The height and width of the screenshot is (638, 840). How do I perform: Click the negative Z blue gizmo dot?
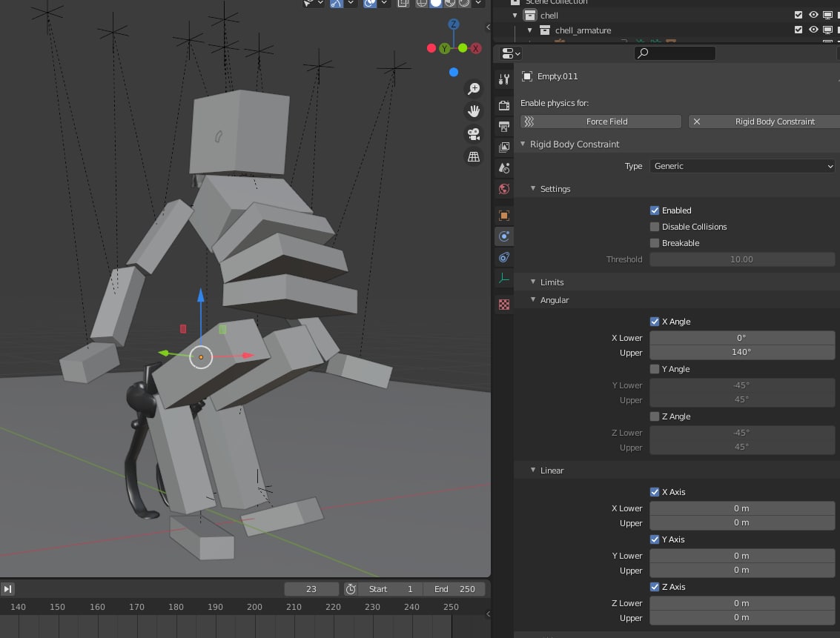(454, 72)
